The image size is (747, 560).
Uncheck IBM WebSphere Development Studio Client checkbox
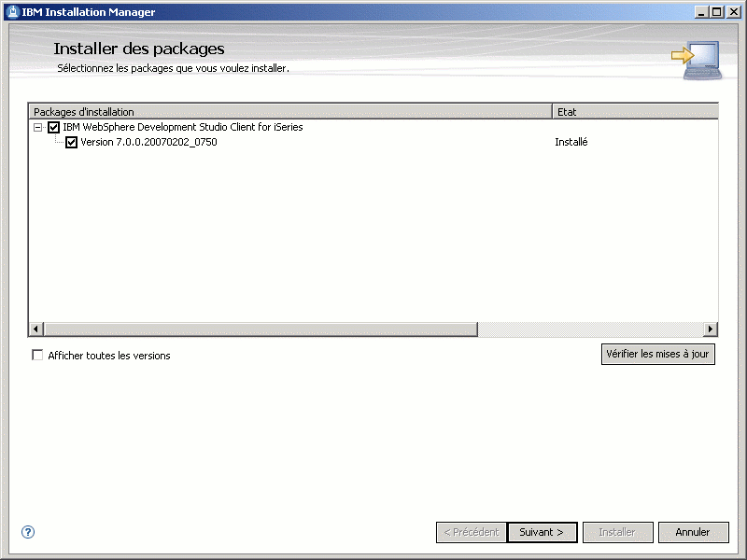tap(53, 127)
